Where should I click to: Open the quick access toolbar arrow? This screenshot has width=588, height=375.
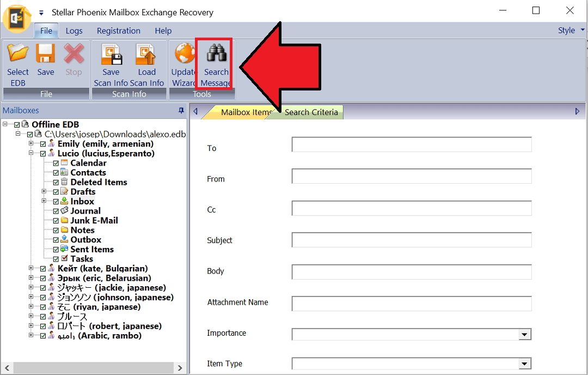pyautogui.click(x=41, y=13)
